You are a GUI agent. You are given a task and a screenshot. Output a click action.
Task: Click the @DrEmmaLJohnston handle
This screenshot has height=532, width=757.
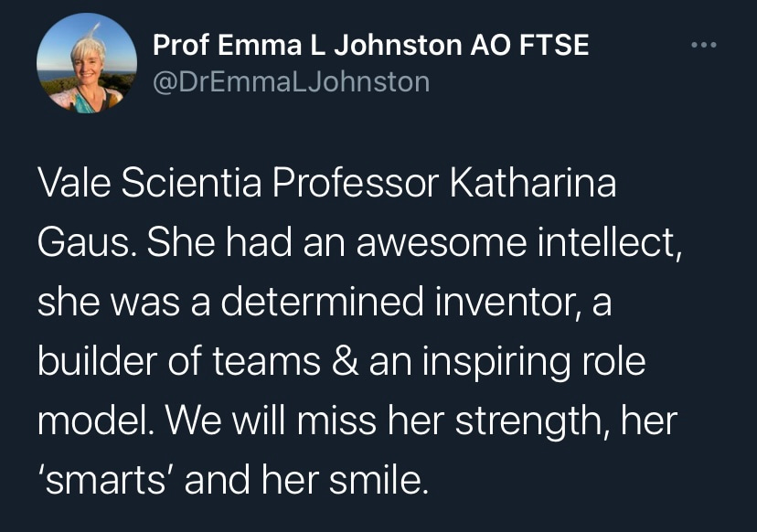(291, 82)
